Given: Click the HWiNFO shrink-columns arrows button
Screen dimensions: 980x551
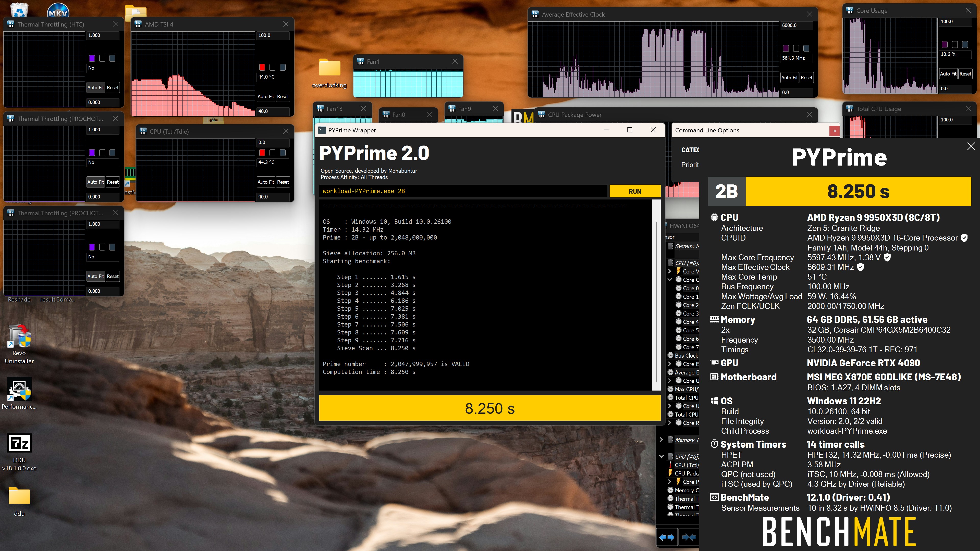Looking at the screenshot, I should [x=689, y=537].
